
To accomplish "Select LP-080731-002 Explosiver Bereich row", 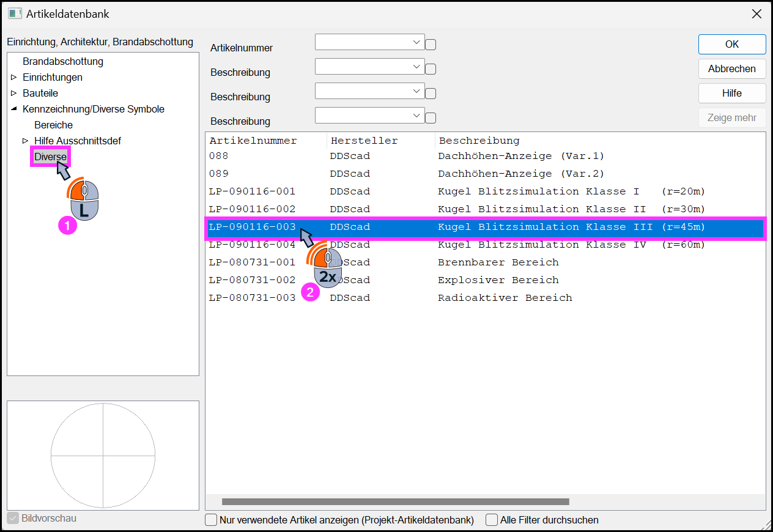I will click(486, 280).
